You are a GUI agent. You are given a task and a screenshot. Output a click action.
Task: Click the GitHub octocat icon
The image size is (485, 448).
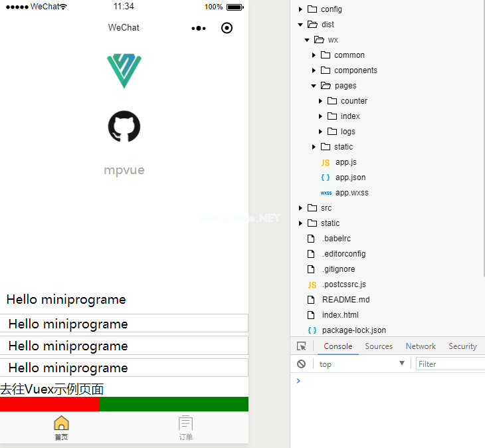click(124, 126)
